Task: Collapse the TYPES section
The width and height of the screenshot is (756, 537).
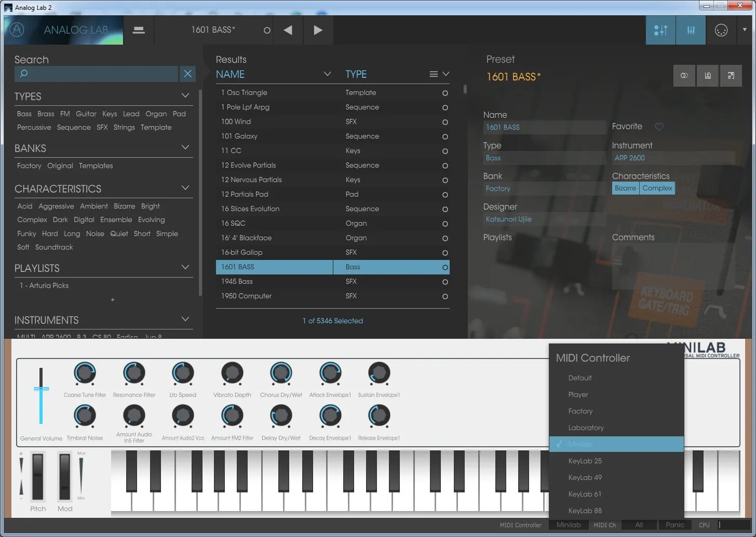Action: (x=185, y=95)
